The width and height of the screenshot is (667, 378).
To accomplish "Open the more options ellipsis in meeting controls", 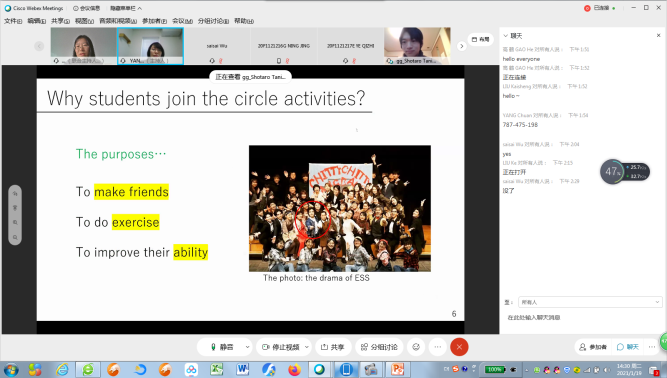I will coord(438,347).
